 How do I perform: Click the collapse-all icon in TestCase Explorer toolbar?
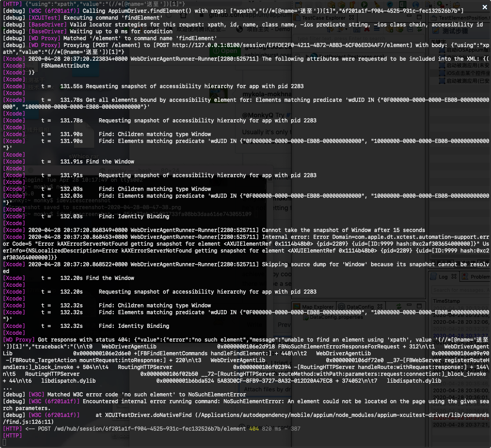410,30
